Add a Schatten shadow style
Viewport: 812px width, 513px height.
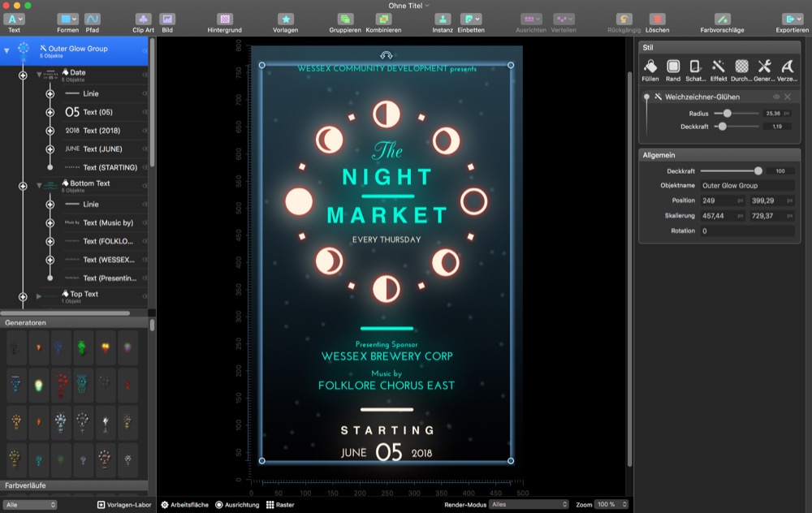(696, 71)
